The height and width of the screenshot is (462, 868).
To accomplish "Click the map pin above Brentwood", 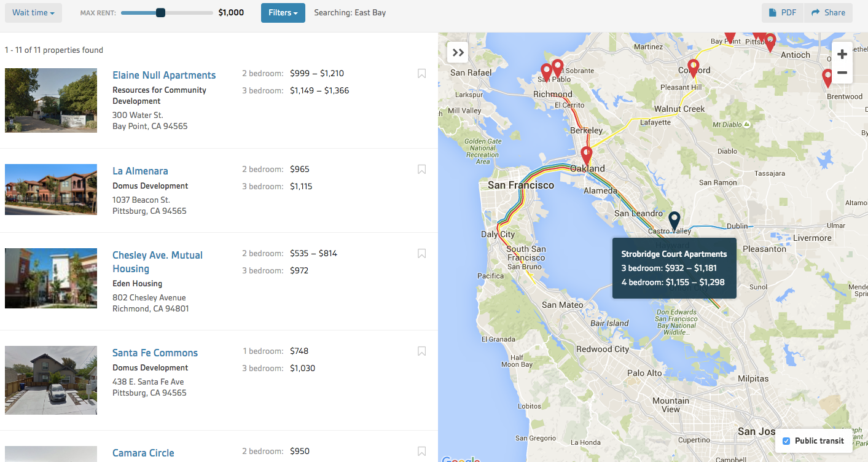I will tap(828, 78).
